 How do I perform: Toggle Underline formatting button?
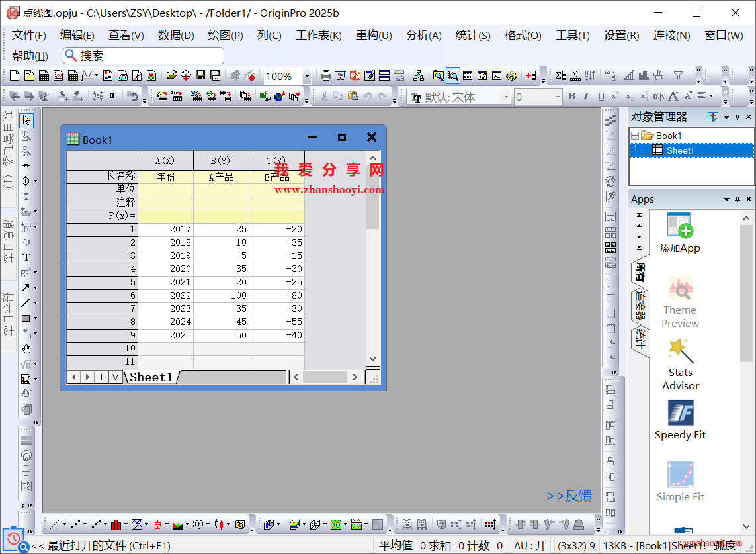pyautogui.click(x=601, y=97)
